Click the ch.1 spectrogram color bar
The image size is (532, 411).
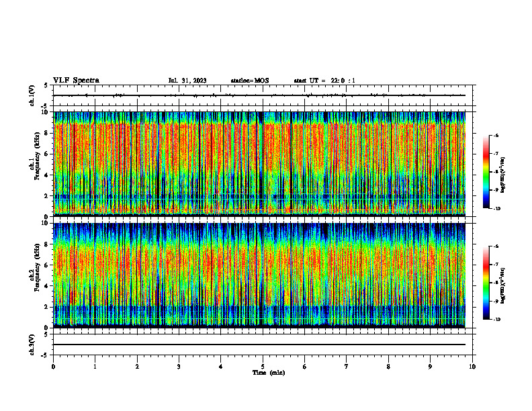[x=486, y=172]
